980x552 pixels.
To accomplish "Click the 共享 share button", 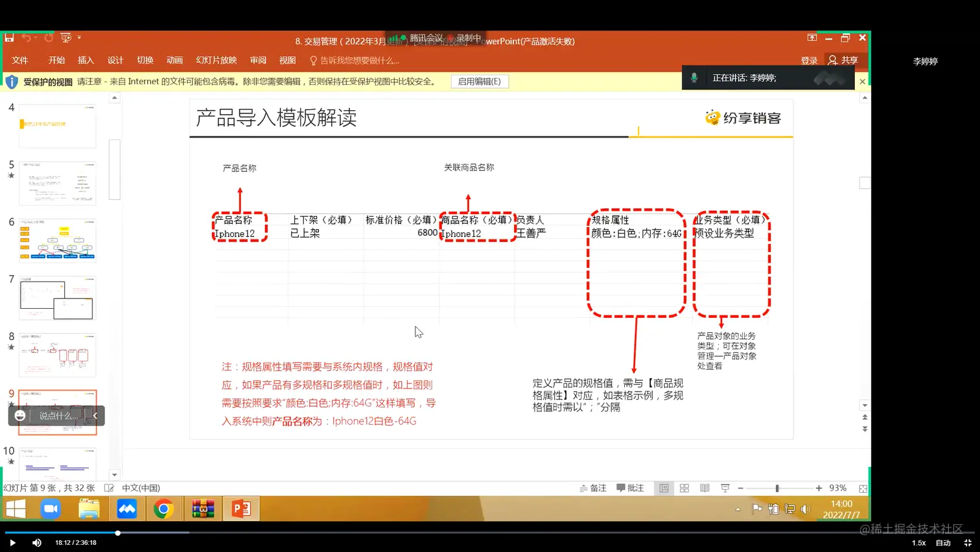I will coord(843,60).
